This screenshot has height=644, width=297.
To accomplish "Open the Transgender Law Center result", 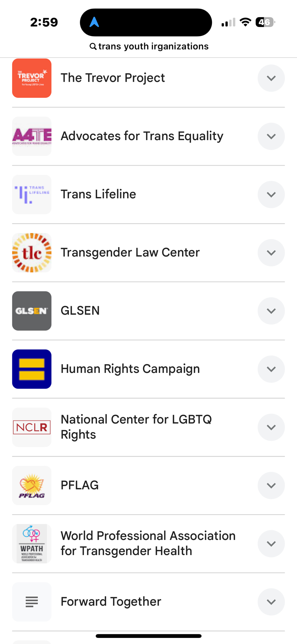I will (130, 253).
